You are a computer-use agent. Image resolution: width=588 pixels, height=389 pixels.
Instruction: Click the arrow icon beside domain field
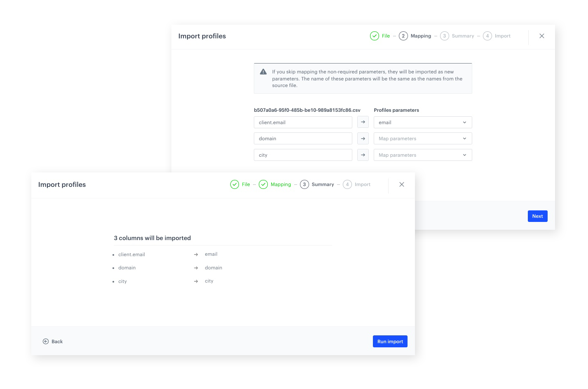tap(363, 139)
